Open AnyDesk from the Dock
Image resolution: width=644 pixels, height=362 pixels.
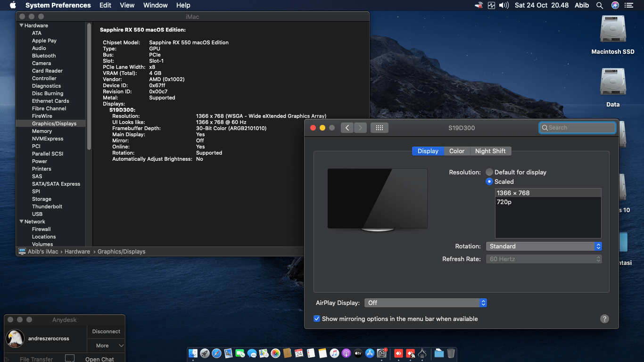click(x=399, y=353)
